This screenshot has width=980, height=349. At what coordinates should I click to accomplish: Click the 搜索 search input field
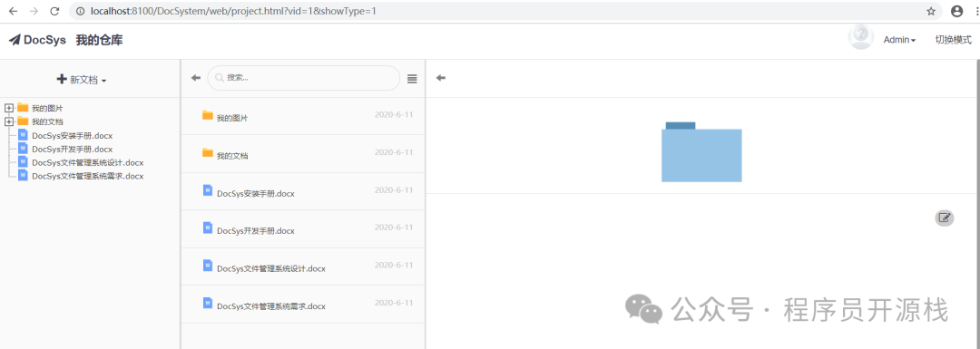click(304, 78)
